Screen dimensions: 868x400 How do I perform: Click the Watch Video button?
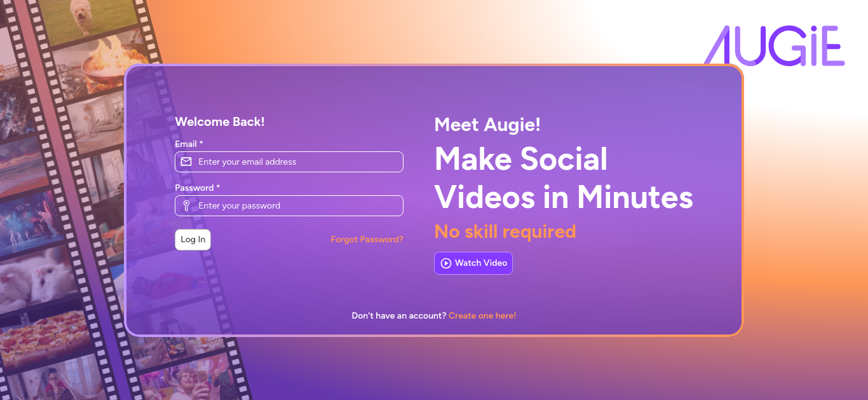[x=473, y=263]
